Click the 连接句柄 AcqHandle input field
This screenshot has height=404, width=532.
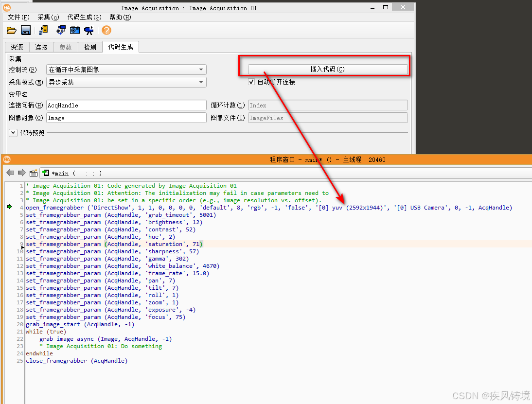(x=126, y=105)
